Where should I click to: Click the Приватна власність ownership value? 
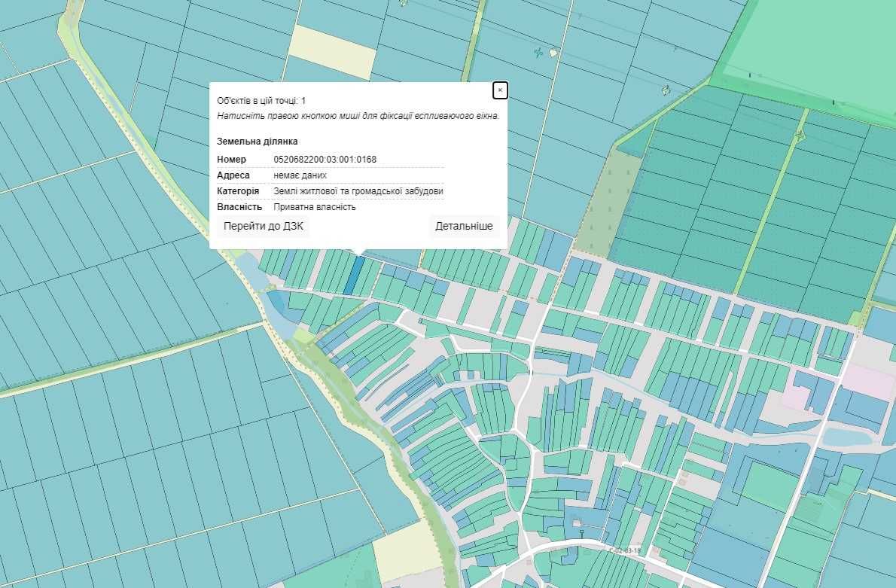click(x=315, y=207)
